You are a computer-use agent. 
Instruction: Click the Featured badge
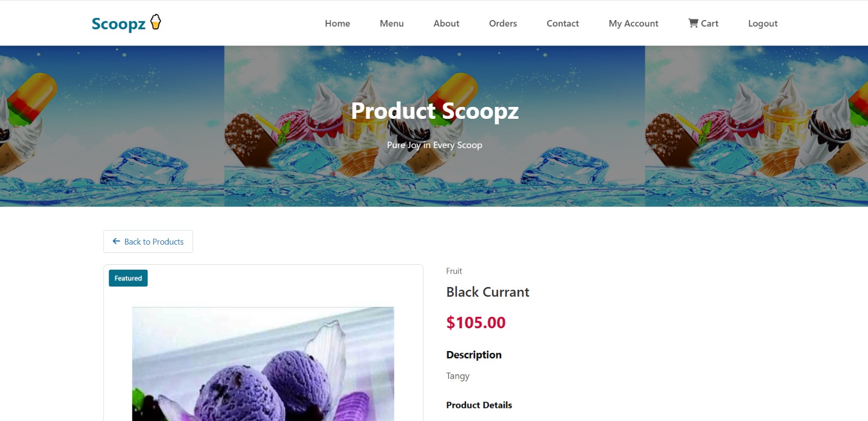coord(128,278)
